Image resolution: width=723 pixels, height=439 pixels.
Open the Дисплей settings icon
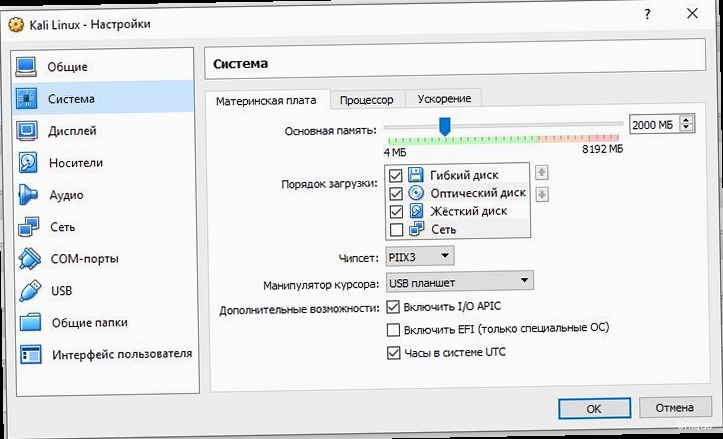click(29, 131)
